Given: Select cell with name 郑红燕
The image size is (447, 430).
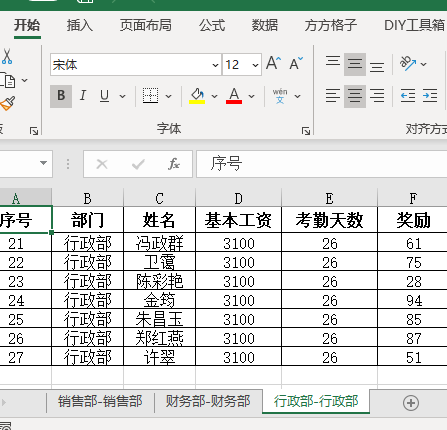Looking at the screenshot, I should 159,338.
